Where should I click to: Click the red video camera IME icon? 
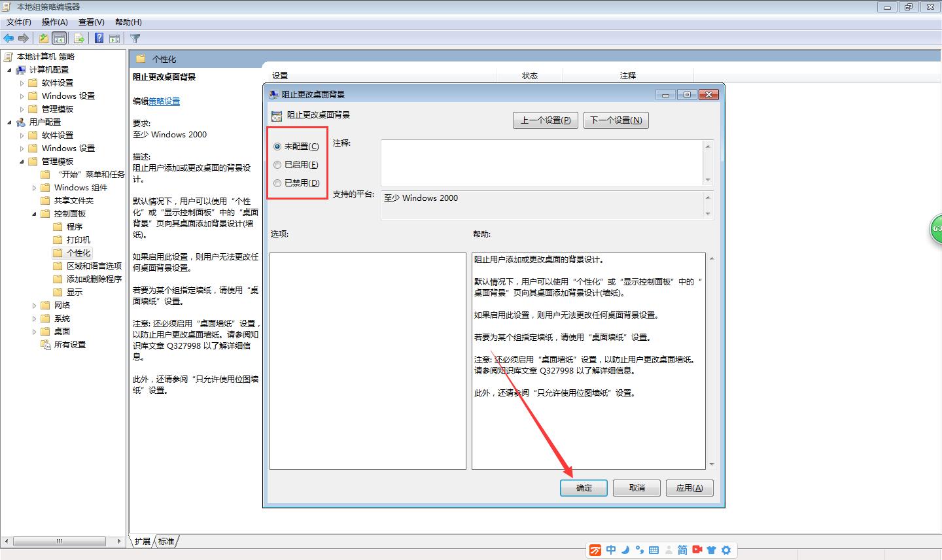[x=697, y=550]
